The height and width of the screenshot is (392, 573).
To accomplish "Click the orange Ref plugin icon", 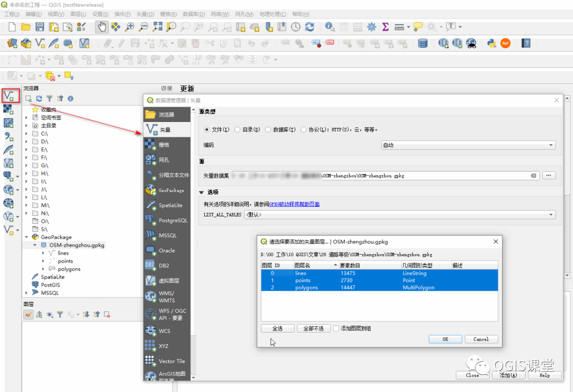I will pyautogui.click(x=506, y=43).
